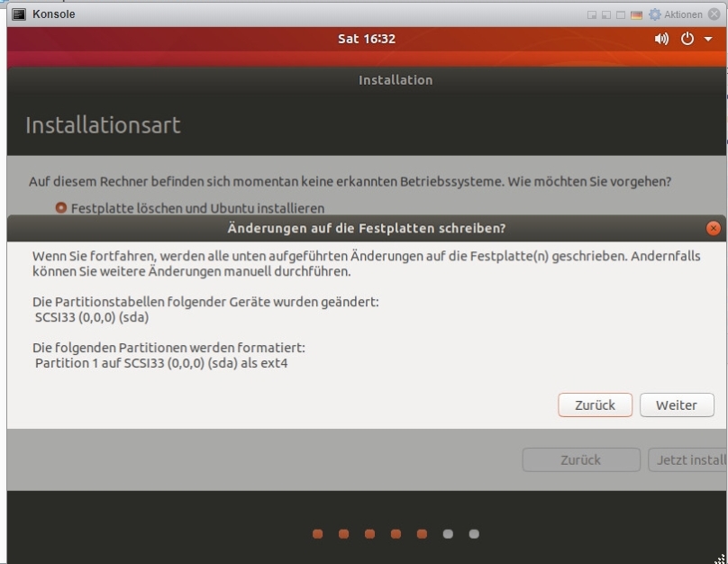Click the Installation window title

[396, 80]
